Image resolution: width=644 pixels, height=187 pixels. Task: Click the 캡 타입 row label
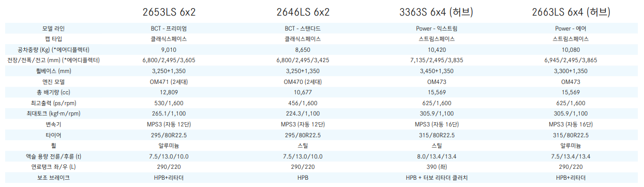[54, 39]
